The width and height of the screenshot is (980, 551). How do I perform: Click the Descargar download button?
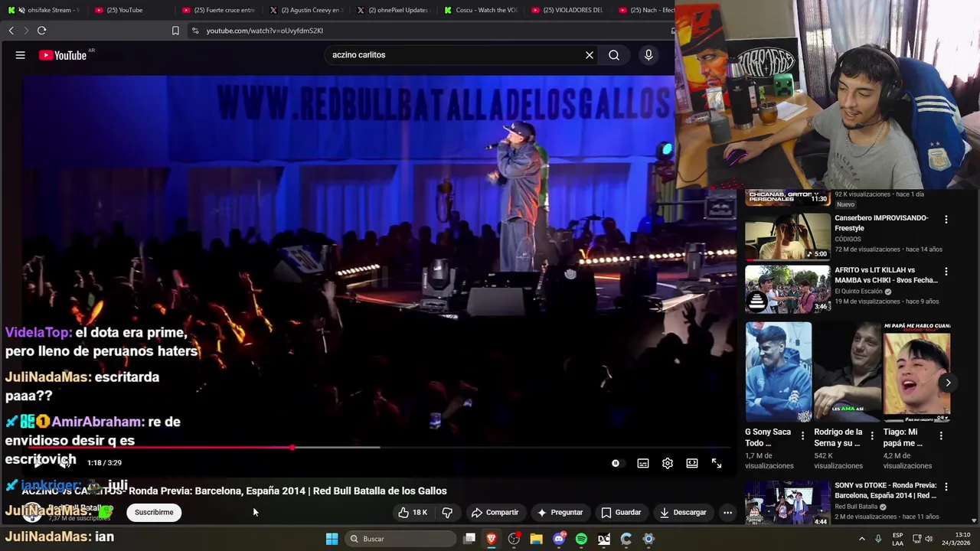pos(683,512)
